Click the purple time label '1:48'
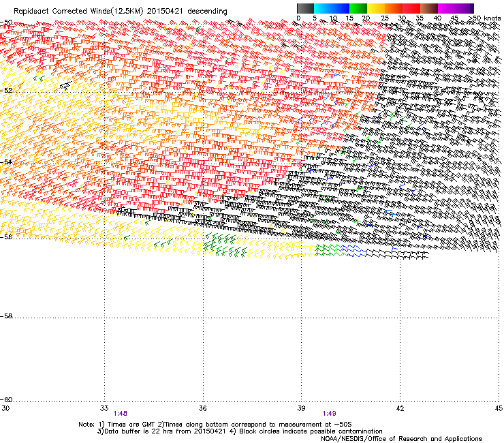Screen dimensions: 504x443 click(x=121, y=414)
